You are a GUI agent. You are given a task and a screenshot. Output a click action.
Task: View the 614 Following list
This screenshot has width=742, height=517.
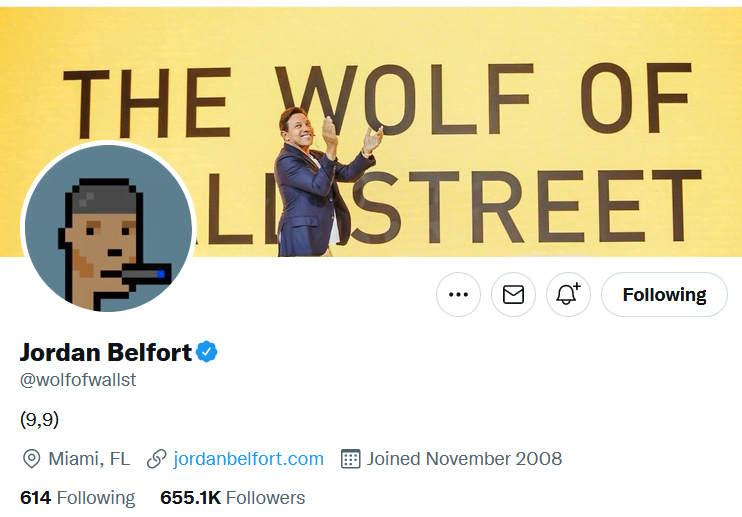click(x=77, y=497)
